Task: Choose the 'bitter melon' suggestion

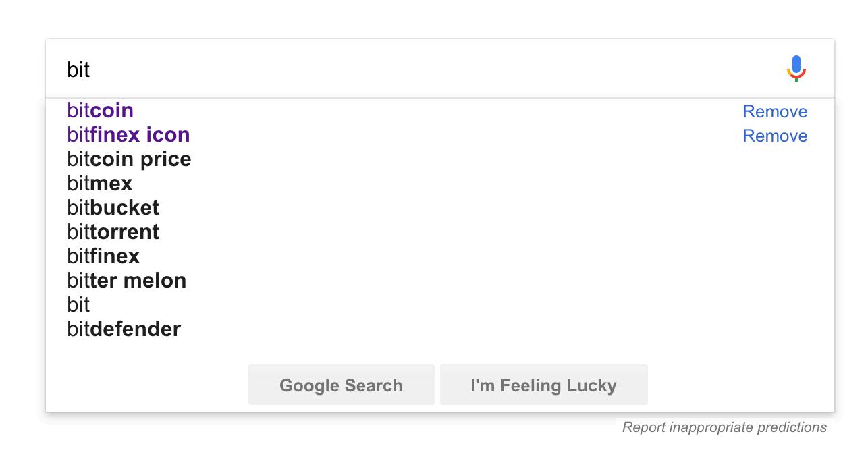Action: click(x=127, y=281)
